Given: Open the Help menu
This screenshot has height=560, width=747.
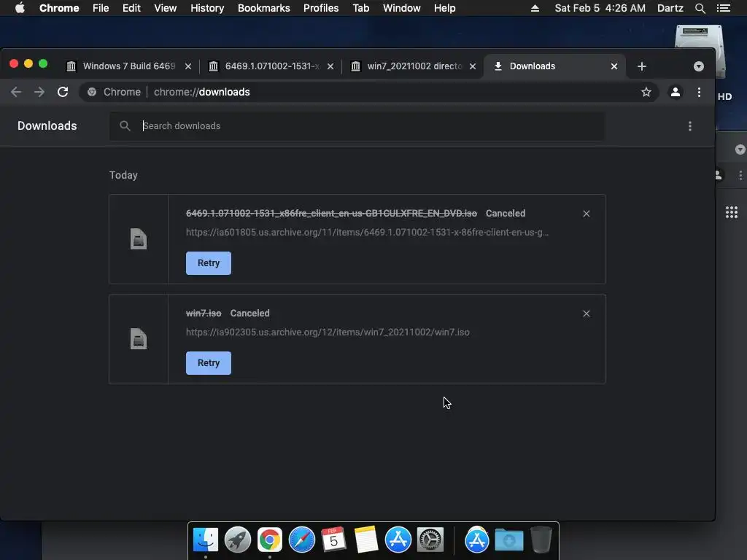Looking at the screenshot, I should [x=444, y=8].
